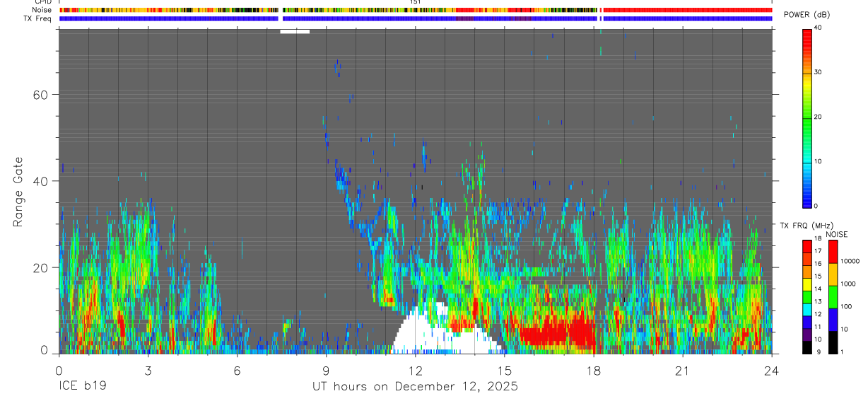The width and height of the screenshot is (868, 401).
Task: Click the UT hours on December 12, 2025 caption
Action: pyautogui.click(x=416, y=387)
